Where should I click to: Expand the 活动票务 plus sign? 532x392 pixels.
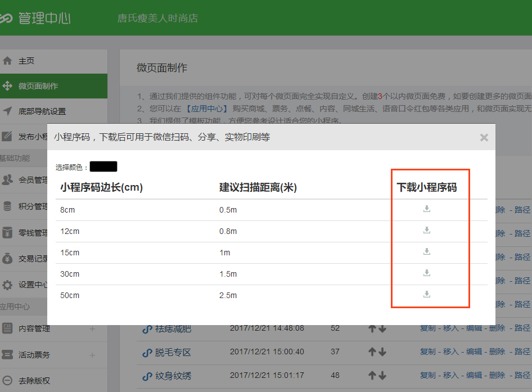92,355
